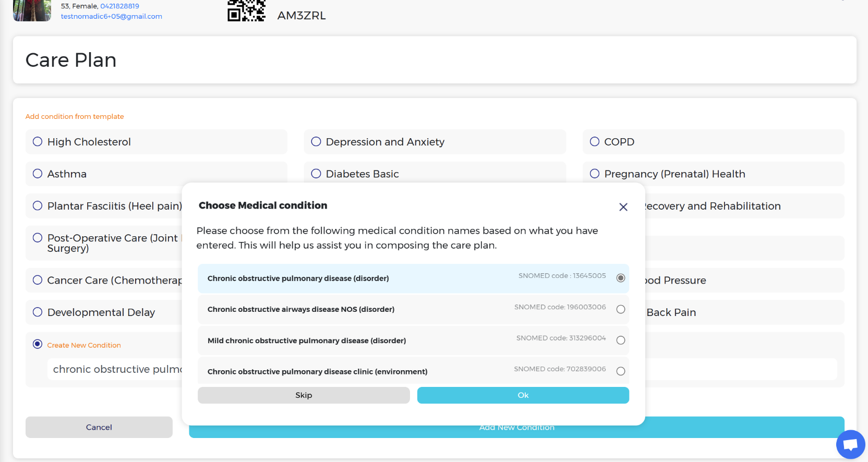
Task: Confirm selection with the Ok button
Action: 523,395
